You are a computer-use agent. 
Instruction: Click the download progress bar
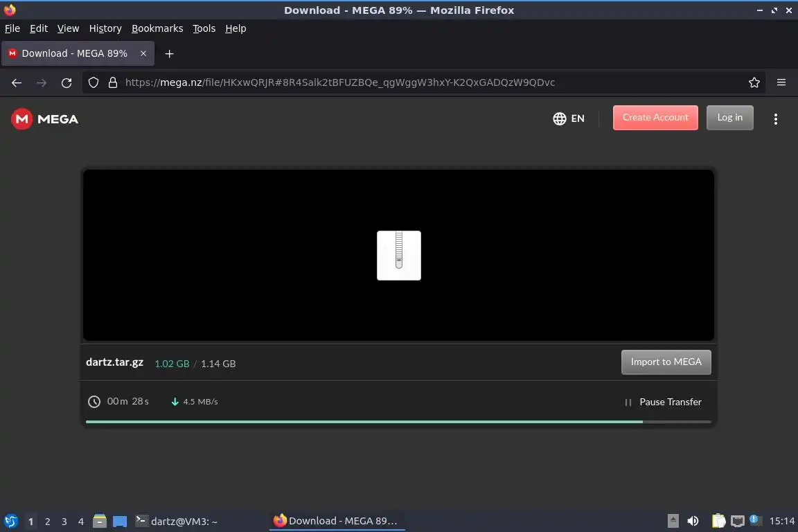coord(398,422)
